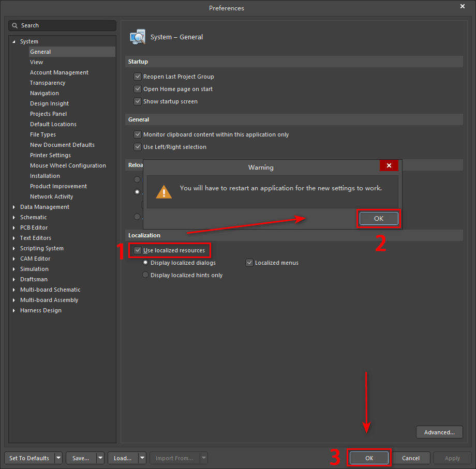476x469 pixels.
Task: Click the Set To Defaults button
Action: (29, 458)
